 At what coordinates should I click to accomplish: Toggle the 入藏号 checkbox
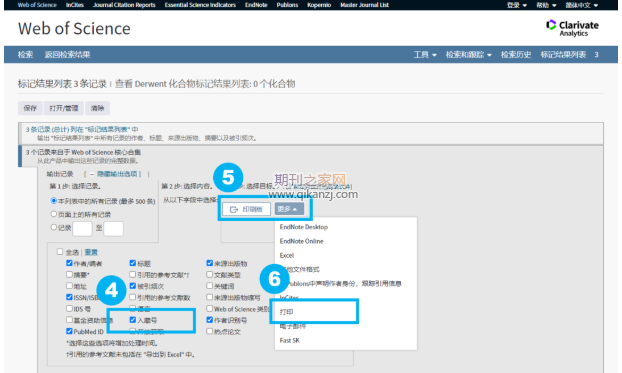133,319
